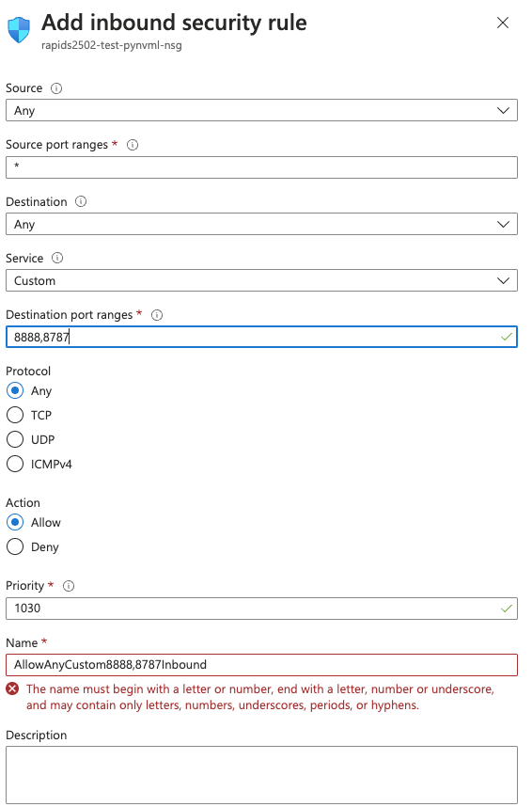Click the blue shield security icon
Screen dimensions: 532x807
[19, 30]
